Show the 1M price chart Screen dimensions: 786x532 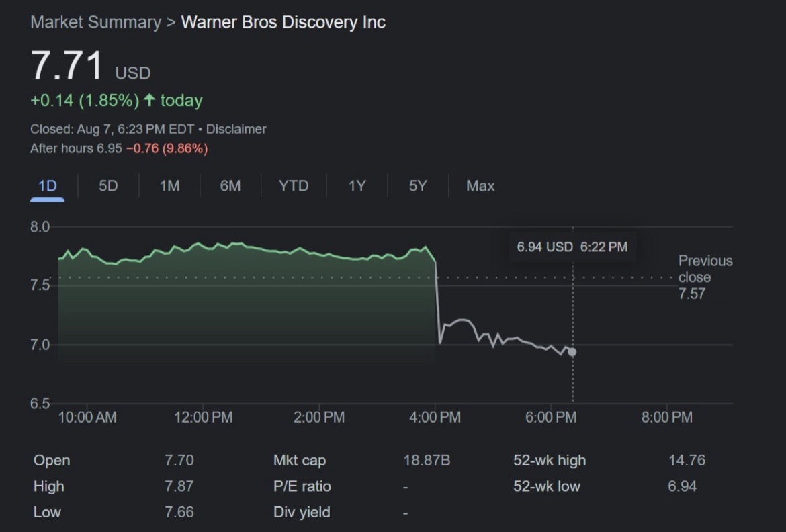169,186
